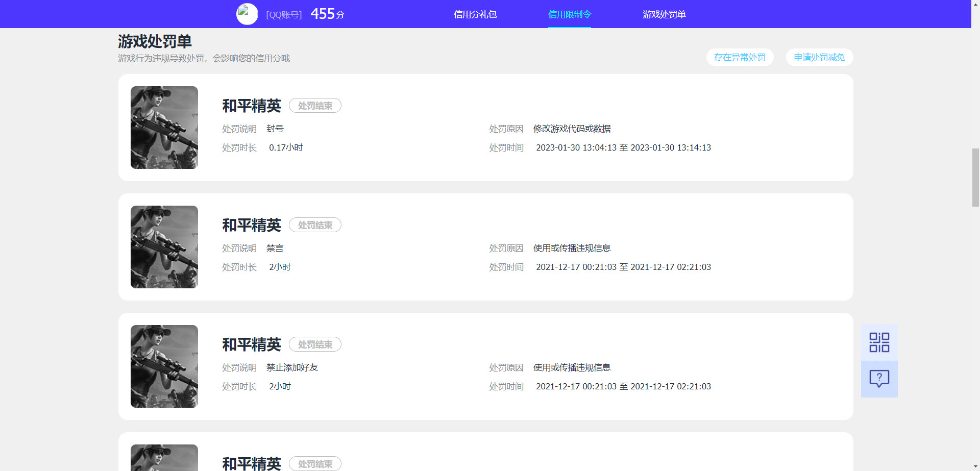Click the user avatar in header
The image size is (980, 471).
pyautogui.click(x=247, y=14)
